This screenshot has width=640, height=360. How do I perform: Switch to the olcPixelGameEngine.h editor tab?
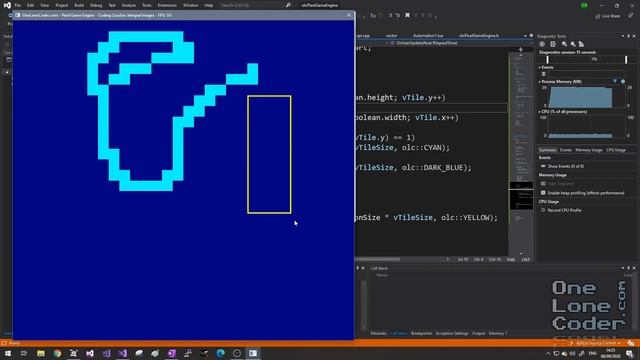479,36
